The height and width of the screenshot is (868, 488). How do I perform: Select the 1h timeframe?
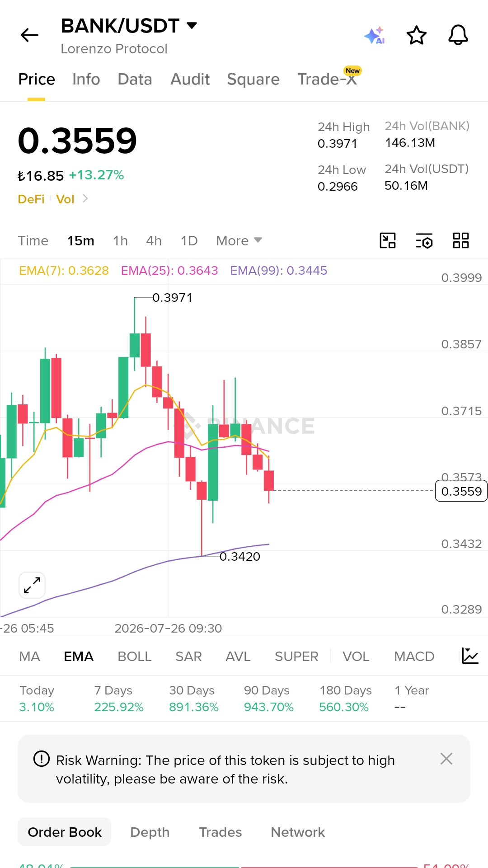pos(120,240)
